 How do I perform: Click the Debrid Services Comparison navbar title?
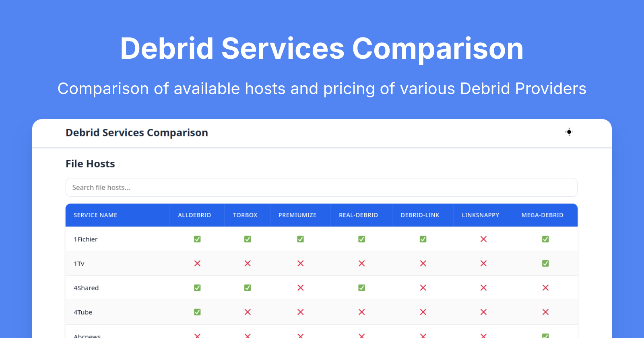click(137, 133)
